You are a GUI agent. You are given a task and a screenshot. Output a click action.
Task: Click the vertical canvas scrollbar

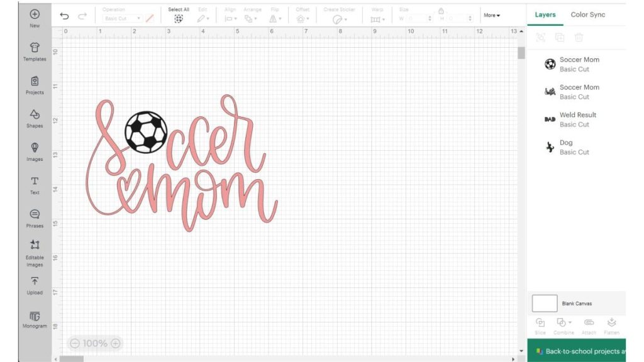tap(521, 53)
